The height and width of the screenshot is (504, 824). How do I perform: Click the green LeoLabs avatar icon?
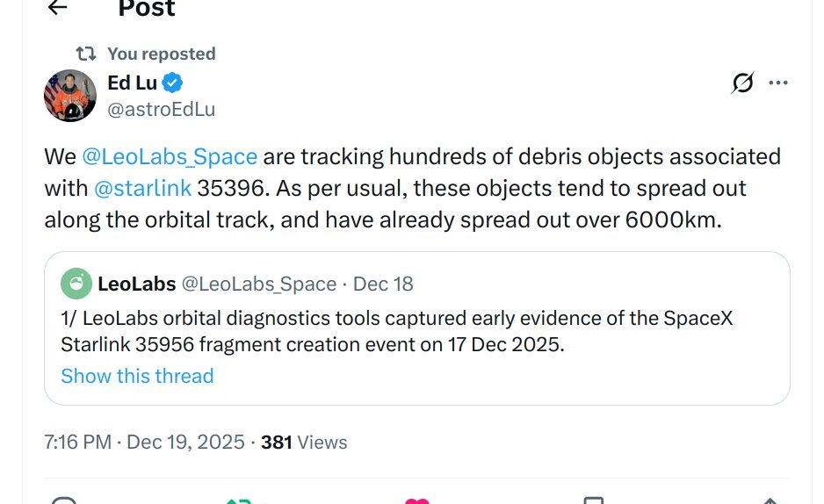[76, 284]
